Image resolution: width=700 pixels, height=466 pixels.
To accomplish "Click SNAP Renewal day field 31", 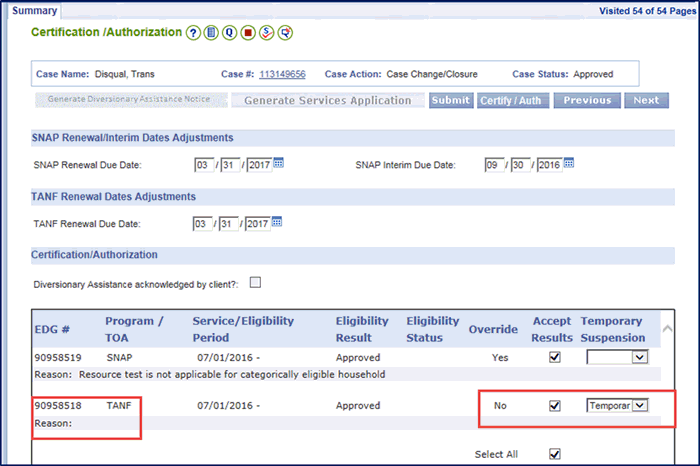I will point(230,165).
